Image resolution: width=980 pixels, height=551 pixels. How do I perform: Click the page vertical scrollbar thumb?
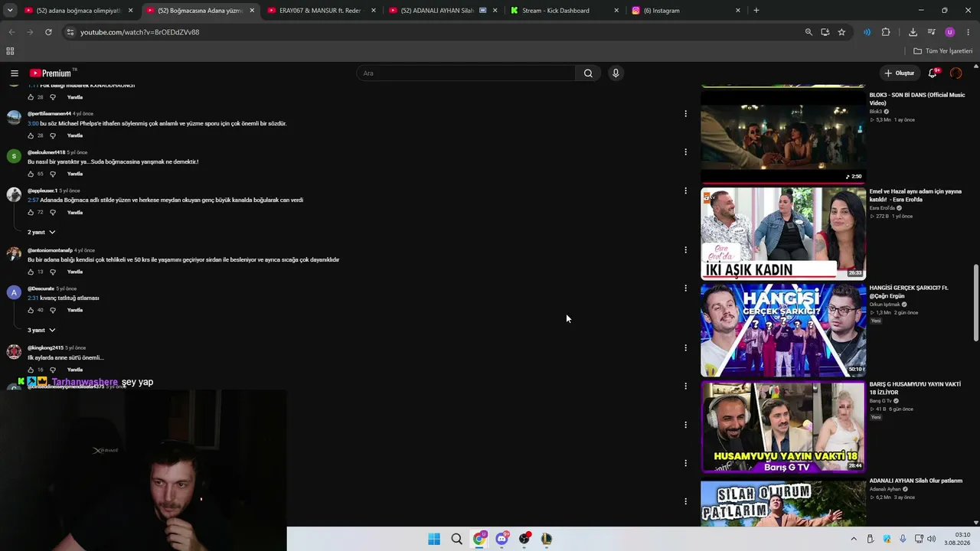pyautogui.click(x=975, y=303)
